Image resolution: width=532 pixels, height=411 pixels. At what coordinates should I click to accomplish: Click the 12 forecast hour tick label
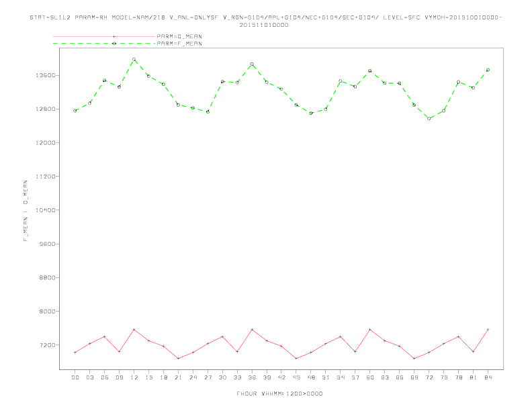coord(134,377)
